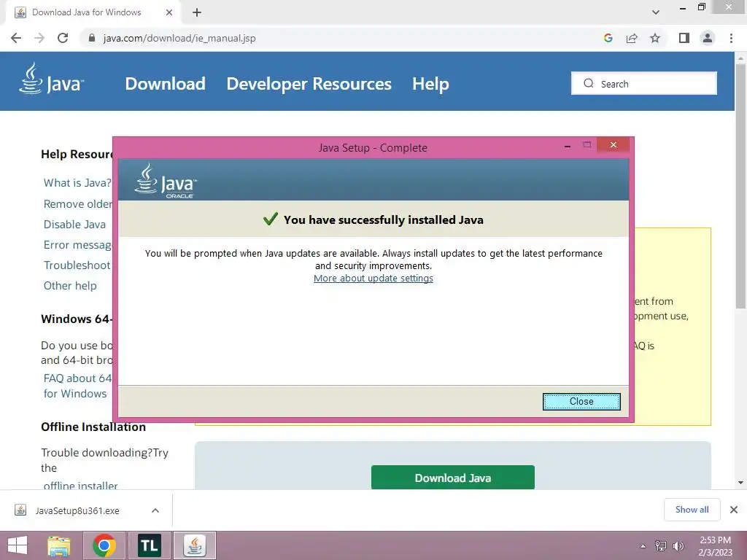Bookmark the page with star icon
This screenshot has width=747, height=560.
click(x=655, y=38)
